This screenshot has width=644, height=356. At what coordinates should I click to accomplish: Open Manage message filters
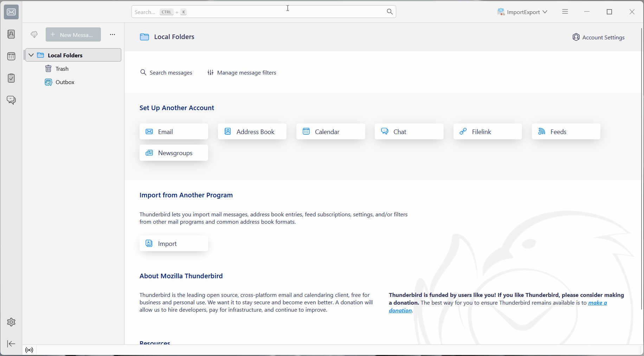tap(242, 72)
